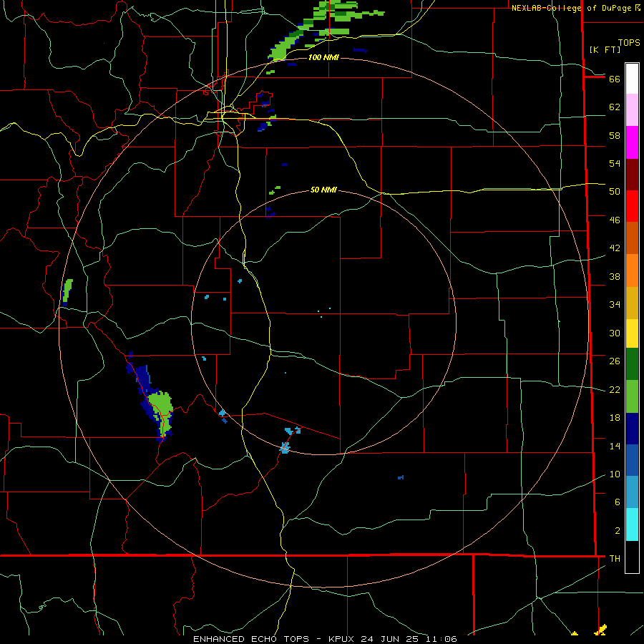This screenshot has width=644, height=644.
Task: Click the 2 value on the legend
Action: click(618, 531)
